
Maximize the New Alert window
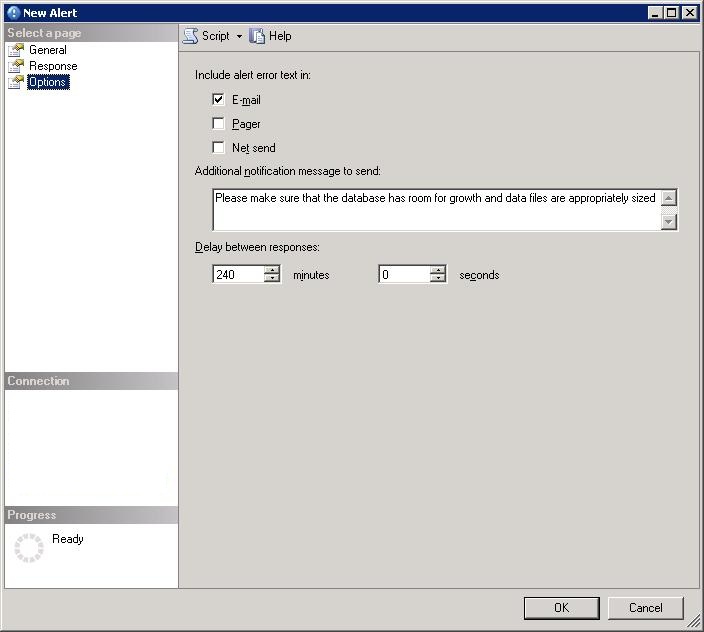click(672, 13)
